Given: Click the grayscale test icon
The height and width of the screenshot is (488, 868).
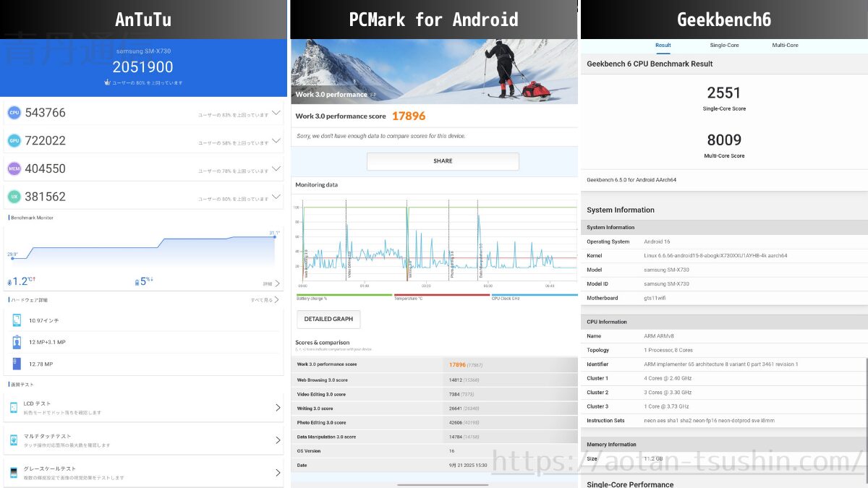Looking at the screenshot, I should [14, 472].
